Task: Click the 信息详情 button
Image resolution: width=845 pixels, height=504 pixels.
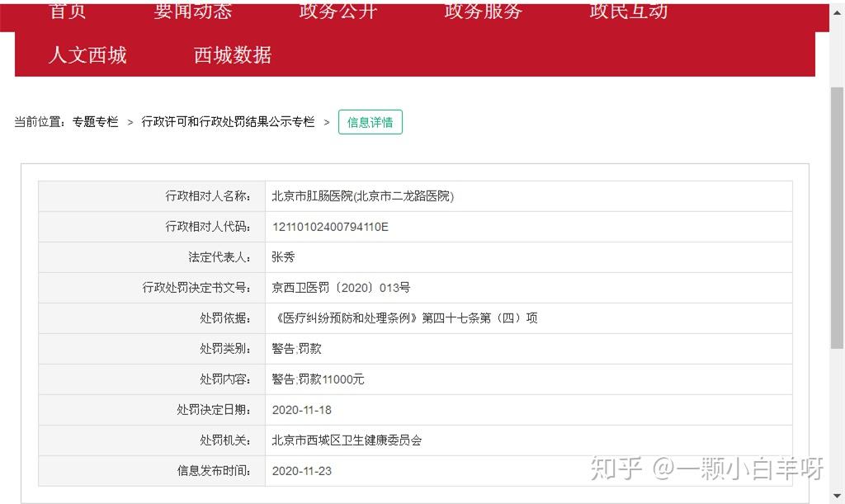Action: pyautogui.click(x=370, y=121)
